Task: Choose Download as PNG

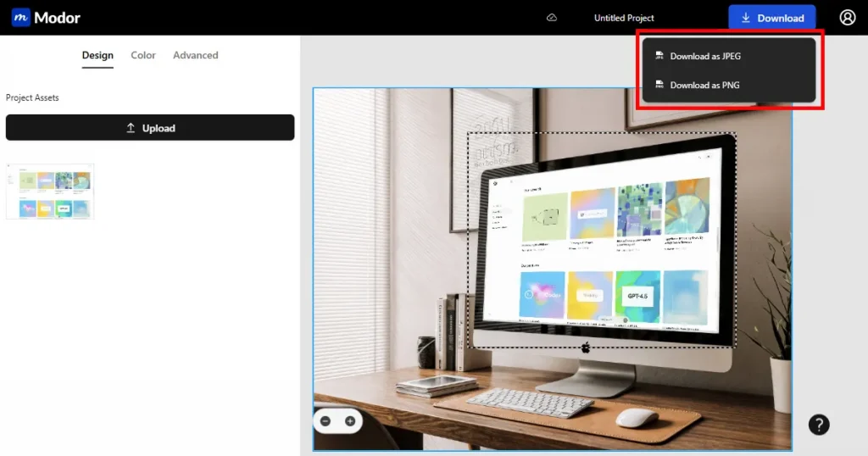Action: point(728,86)
